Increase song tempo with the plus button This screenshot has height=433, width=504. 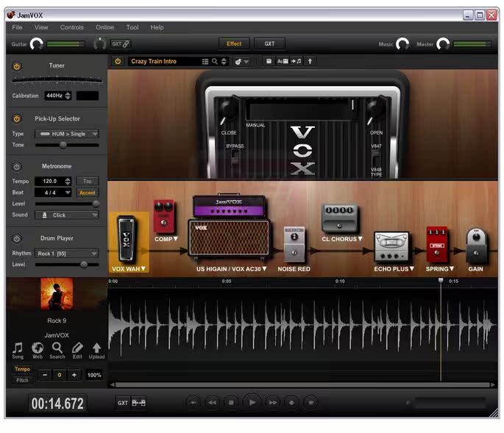pos(74,375)
